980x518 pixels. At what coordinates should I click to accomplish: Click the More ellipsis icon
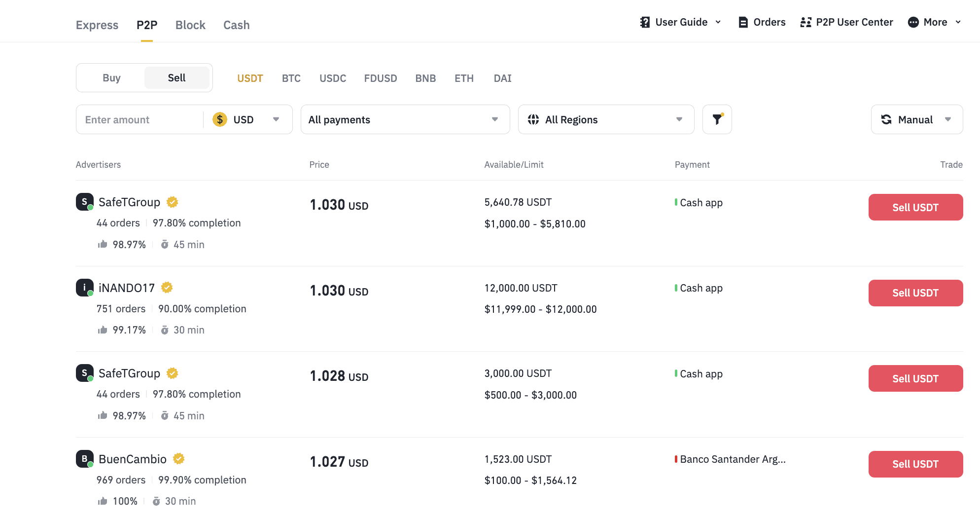[x=913, y=22]
